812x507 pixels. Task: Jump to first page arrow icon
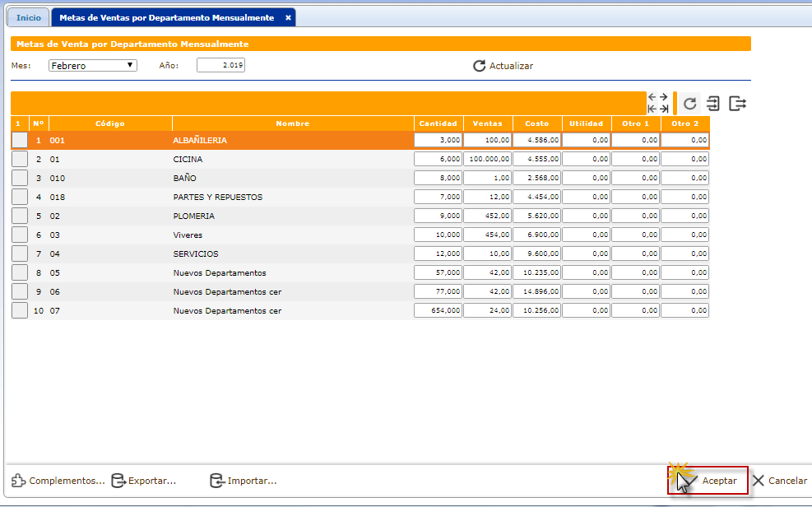(652, 109)
